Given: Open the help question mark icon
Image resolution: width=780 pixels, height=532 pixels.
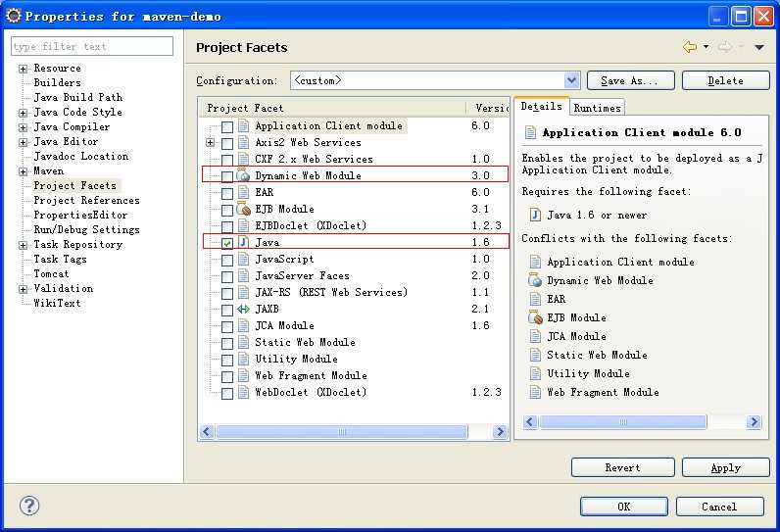Looking at the screenshot, I should [29, 506].
